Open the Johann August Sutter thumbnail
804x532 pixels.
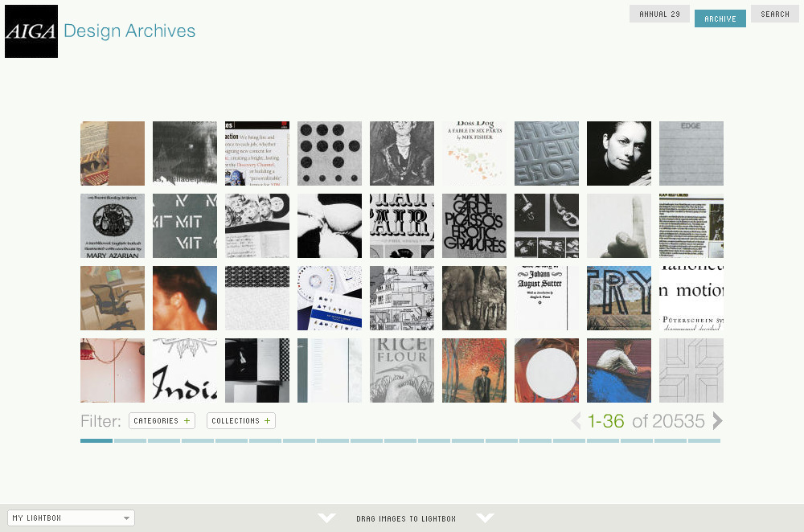click(x=547, y=298)
